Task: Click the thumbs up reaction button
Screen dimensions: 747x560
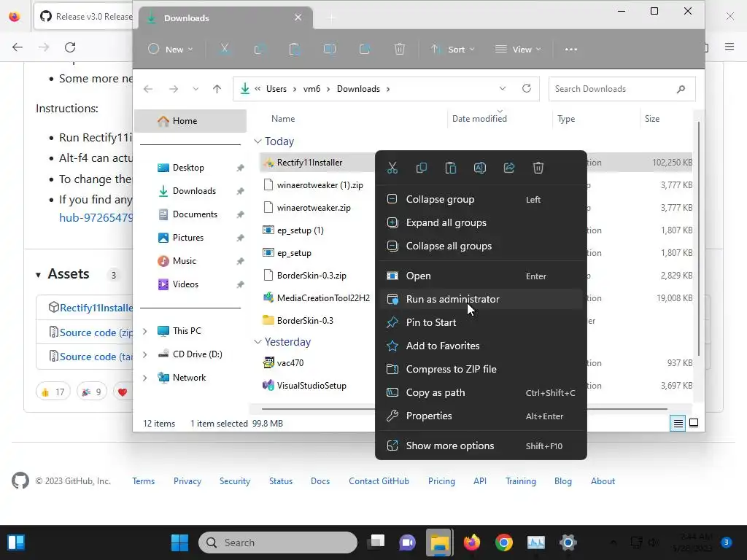Action: point(53,392)
